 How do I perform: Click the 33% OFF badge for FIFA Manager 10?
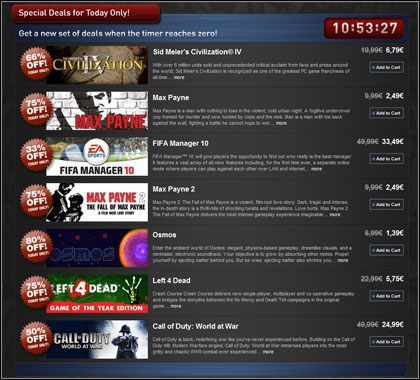(36, 156)
